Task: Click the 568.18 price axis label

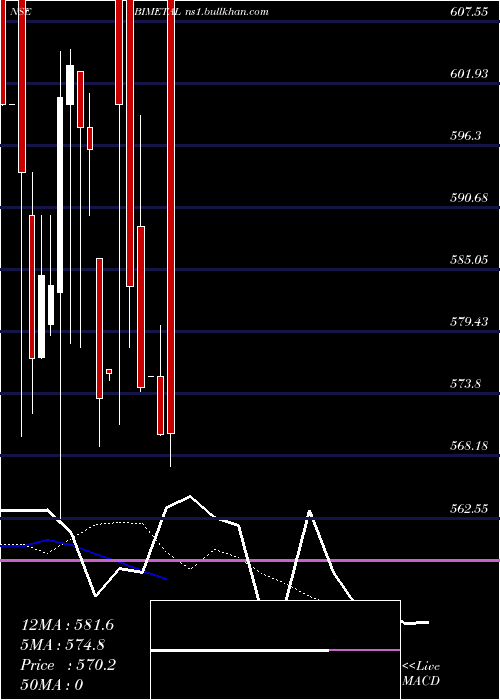Action: (468, 446)
